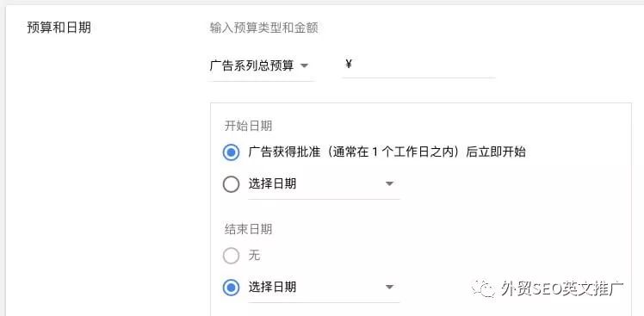Screen dimensions: 644x316
Task: Click the 预算和日期 section heading
Action: click(59, 28)
